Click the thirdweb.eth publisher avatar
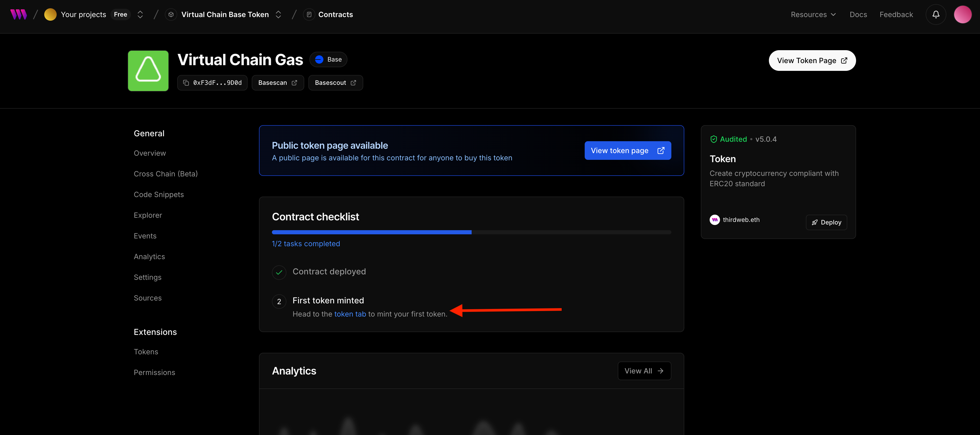980x435 pixels. click(715, 220)
